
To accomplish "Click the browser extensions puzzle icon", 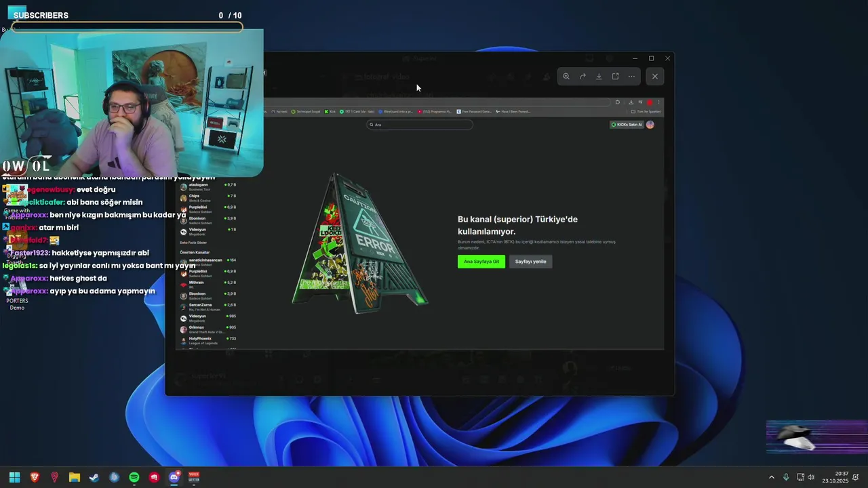I will [x=617, y=102].
